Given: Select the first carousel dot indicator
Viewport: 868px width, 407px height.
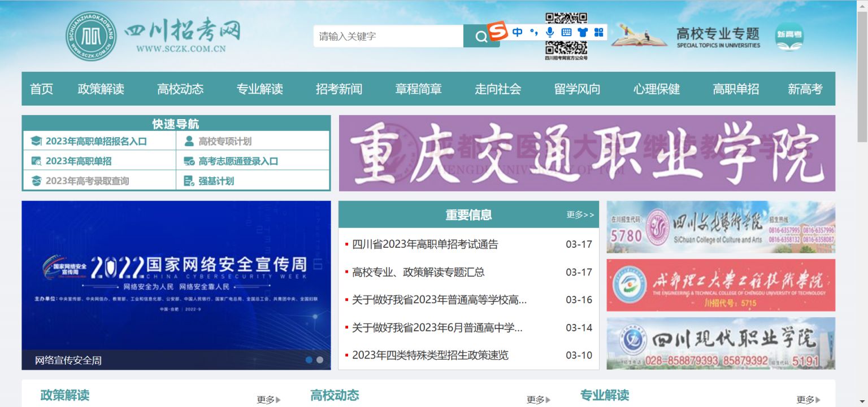Looking at the screenshot, I should pos(309,360).
